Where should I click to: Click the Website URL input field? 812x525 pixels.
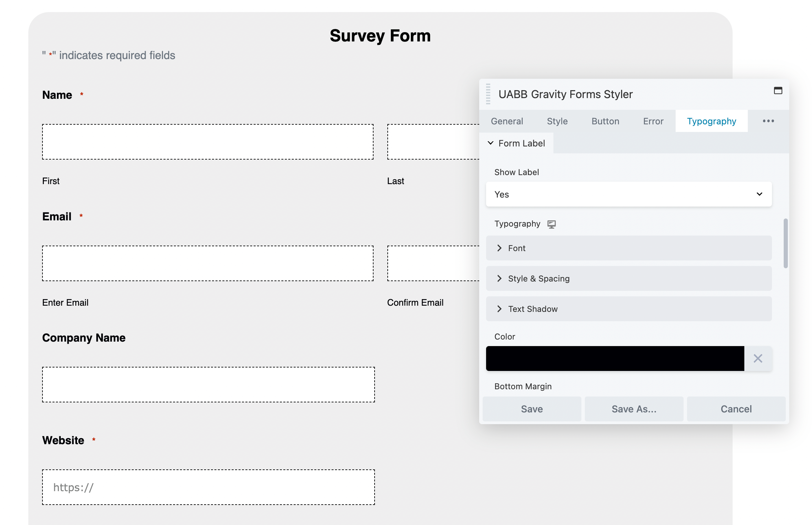tap(208, 487)
